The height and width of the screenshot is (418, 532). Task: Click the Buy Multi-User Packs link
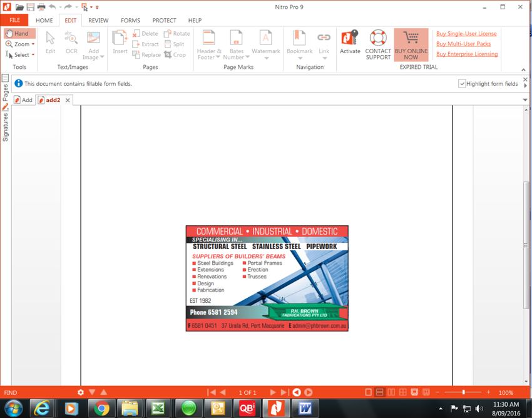[x=463, y=44]
